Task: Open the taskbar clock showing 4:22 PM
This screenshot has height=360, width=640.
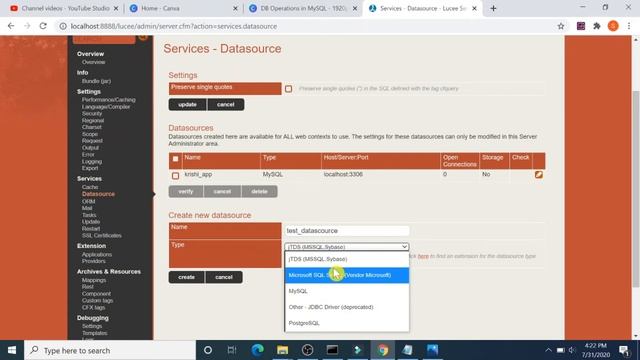Action: click(x=596, y=350)
